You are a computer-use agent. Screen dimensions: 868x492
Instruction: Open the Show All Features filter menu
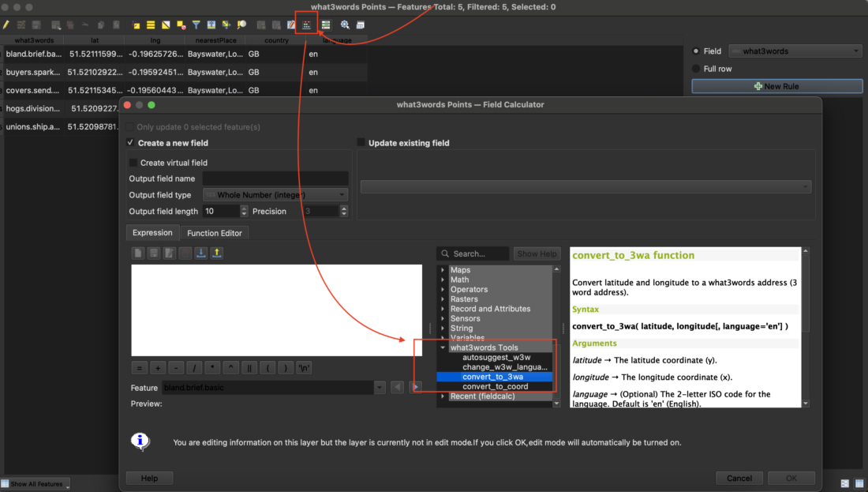tap(36, 483)
